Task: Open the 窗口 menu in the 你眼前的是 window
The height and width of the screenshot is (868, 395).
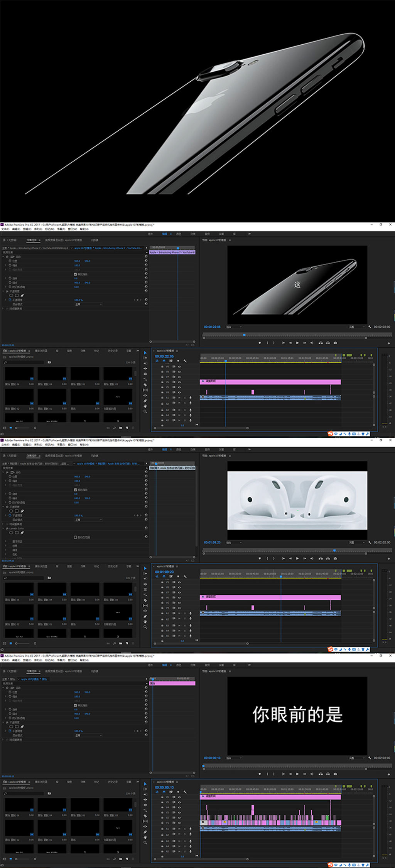Action: 72,660
